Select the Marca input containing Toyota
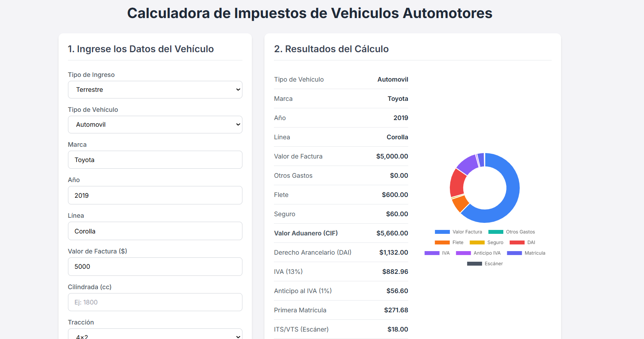 tap(155, 160)
